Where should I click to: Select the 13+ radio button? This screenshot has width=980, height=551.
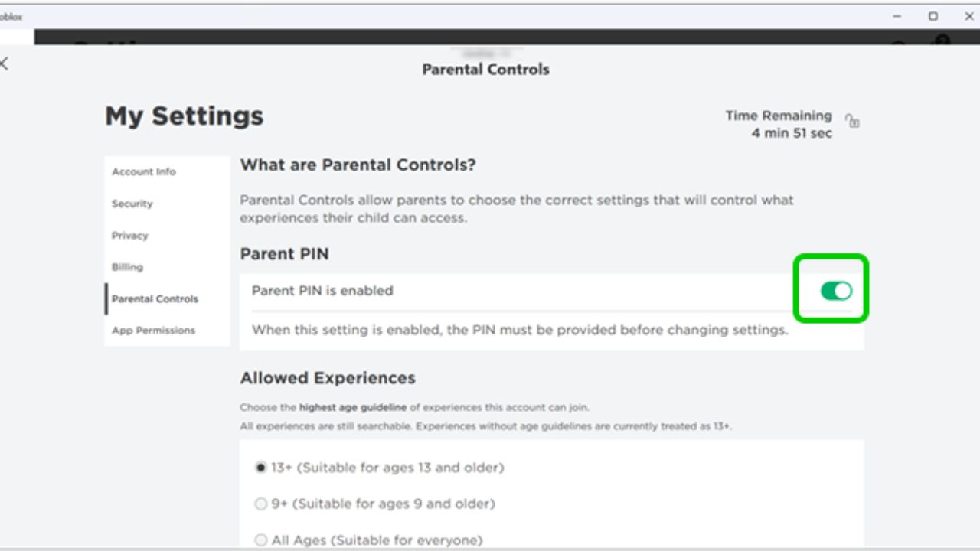260,467
